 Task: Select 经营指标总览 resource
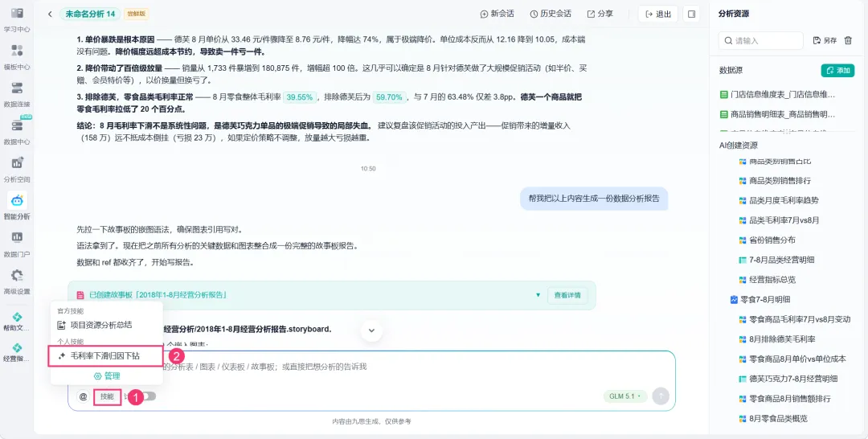coord(768,280)
